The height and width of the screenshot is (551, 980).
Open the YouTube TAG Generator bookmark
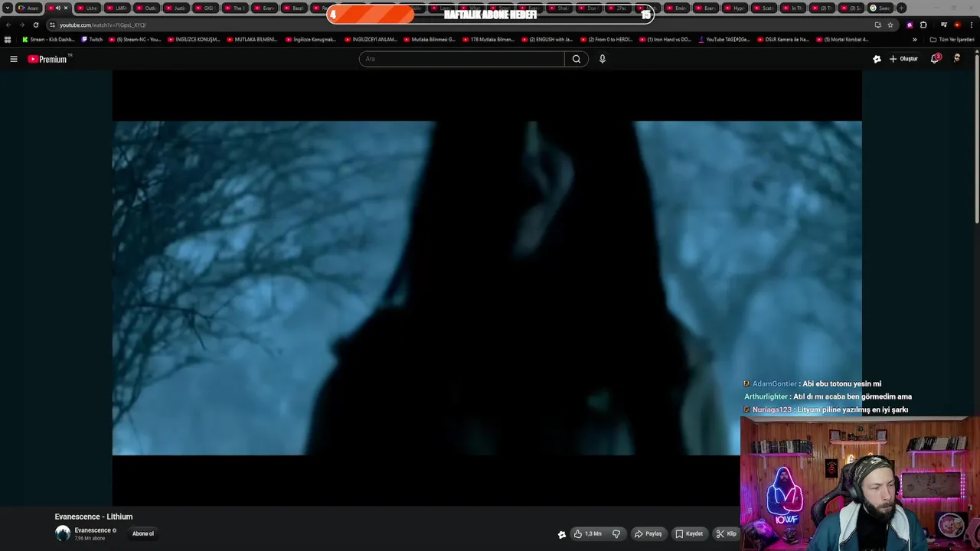[724, 39]
